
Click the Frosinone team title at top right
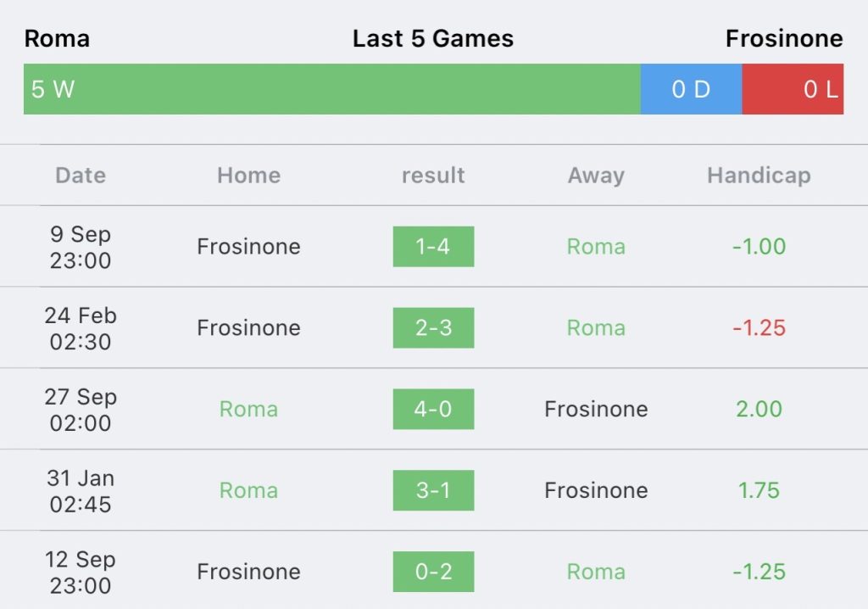[784, 39]
